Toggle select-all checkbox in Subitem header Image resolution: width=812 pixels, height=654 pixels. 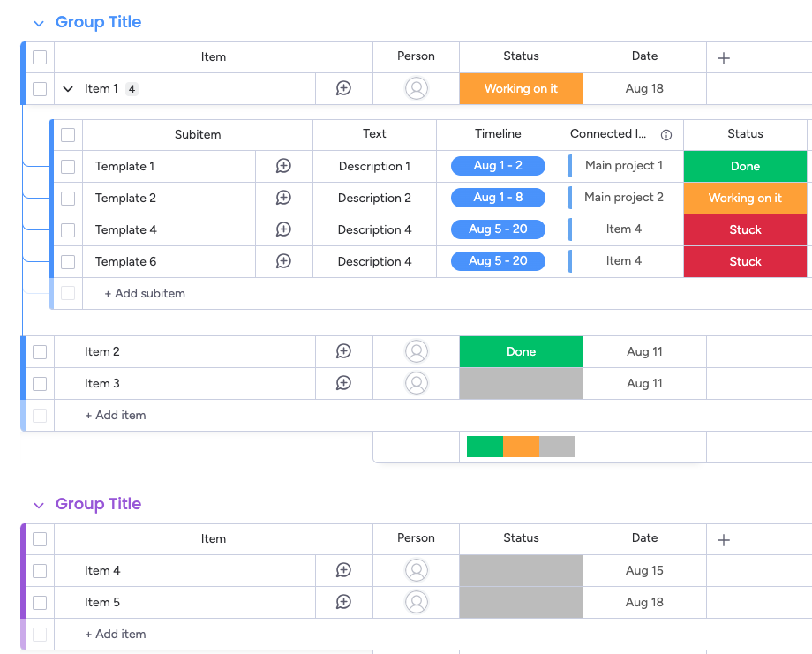coord(68,135)
